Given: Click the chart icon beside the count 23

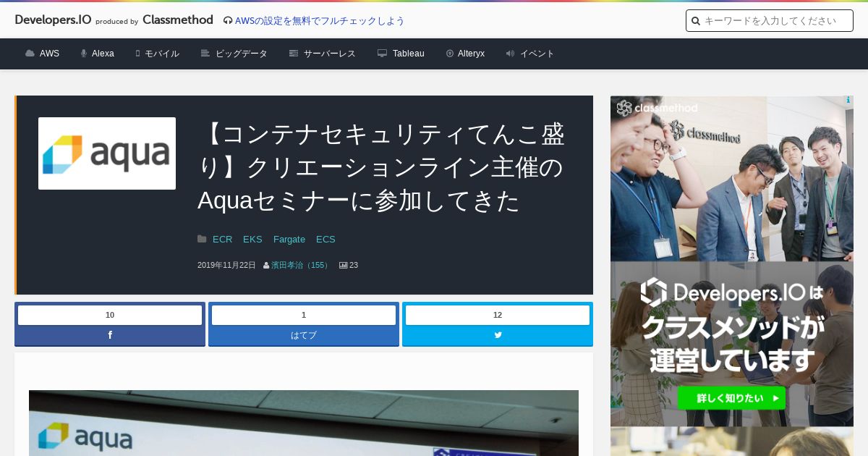Looking at the screenshot, I should tap(343, 266).
